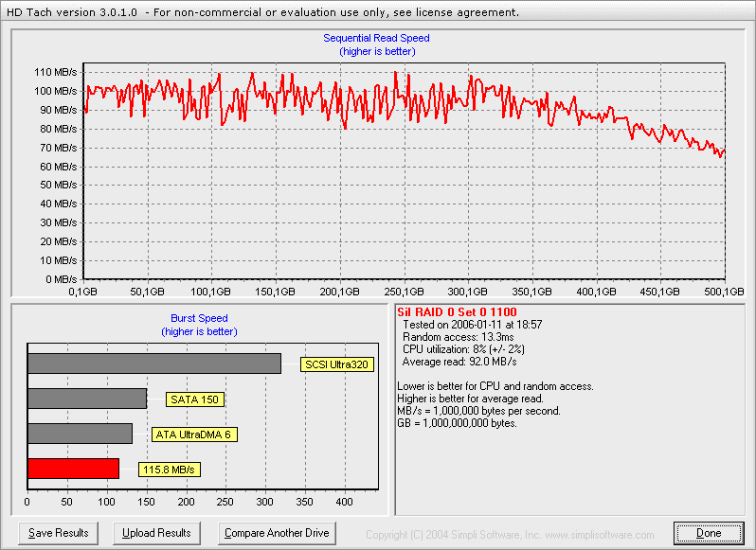Click 'Higher is better for average read.' text
Screen dimensions: 756x550
(x=471, y=399)
